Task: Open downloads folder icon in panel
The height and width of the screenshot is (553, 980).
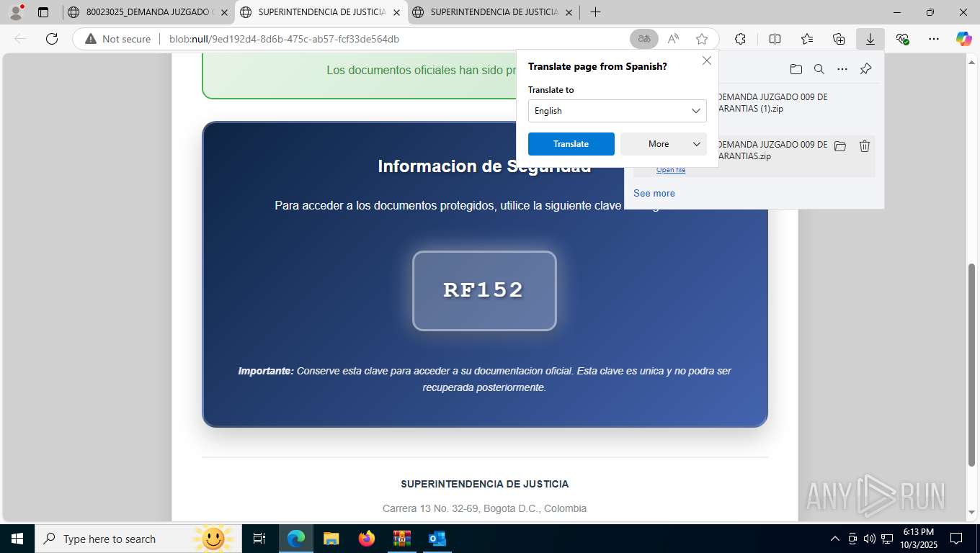Action: coord(796,69)
